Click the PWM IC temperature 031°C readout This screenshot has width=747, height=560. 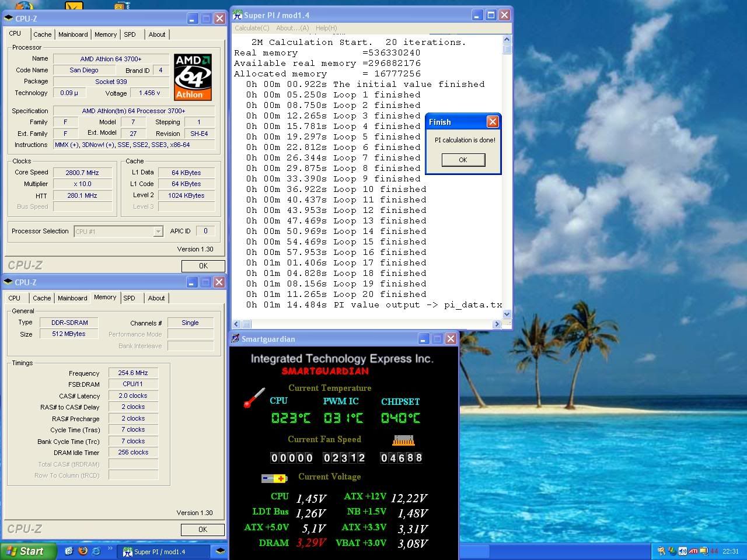(343, 418)
